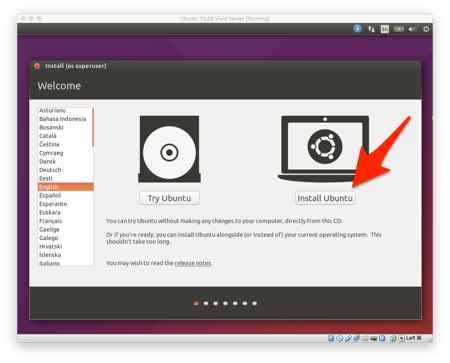The image size is (450, 363).
Task: Select Bosanski in the language list
Action: pos(65,127)
